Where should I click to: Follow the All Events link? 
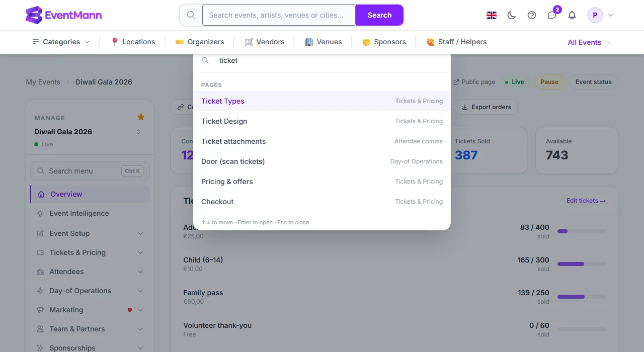coord(589,42)
